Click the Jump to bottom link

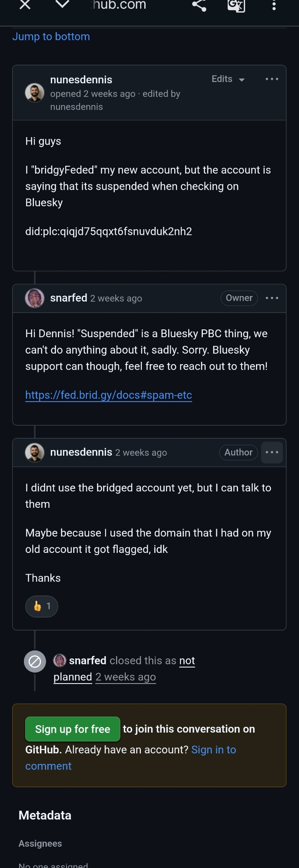coord(51,36)
